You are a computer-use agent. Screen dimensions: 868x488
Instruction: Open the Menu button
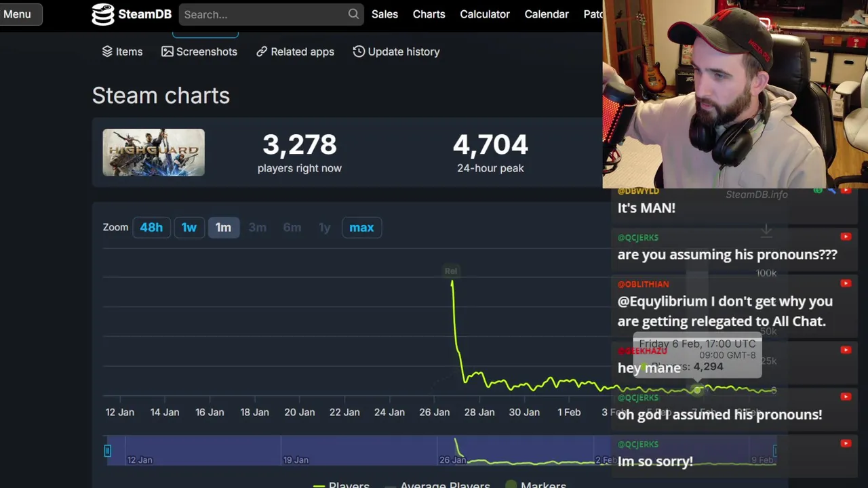pyautogui.click(x=20, y=14)
